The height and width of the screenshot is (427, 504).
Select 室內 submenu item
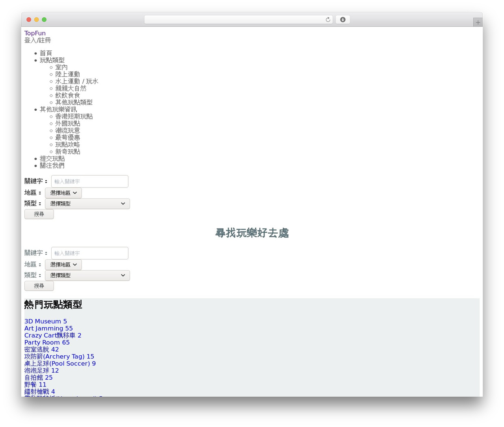click(x=61, y=67)
